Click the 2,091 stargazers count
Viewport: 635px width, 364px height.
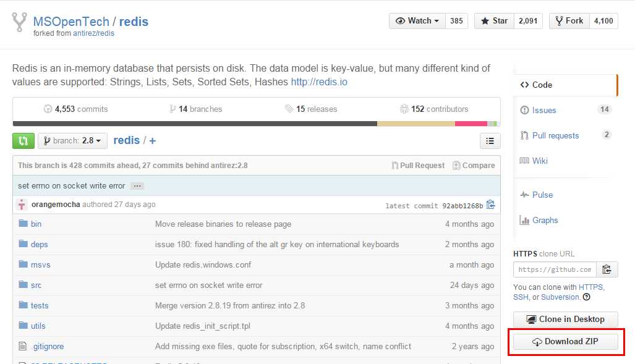pos(528,21)
